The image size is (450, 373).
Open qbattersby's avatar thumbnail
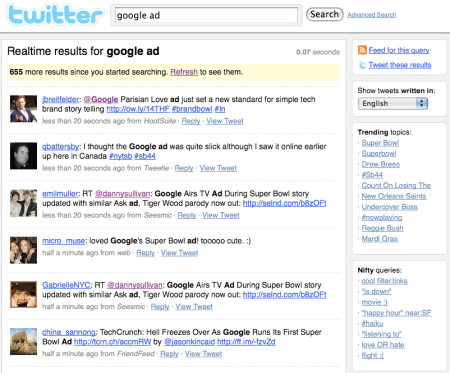[23, 156]
